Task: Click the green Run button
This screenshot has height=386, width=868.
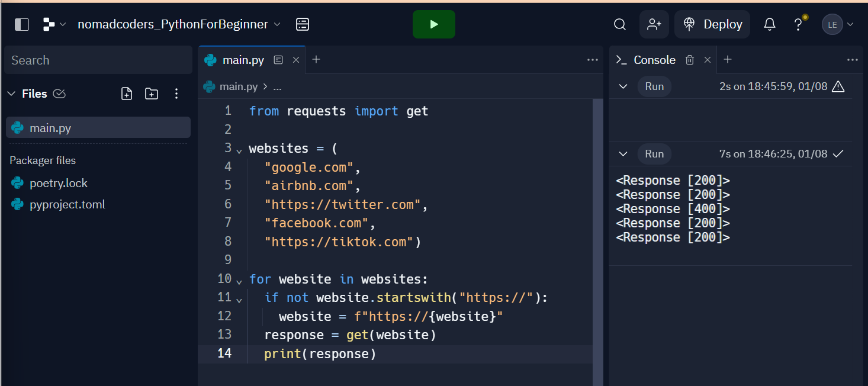Action: tap(434, 24)
